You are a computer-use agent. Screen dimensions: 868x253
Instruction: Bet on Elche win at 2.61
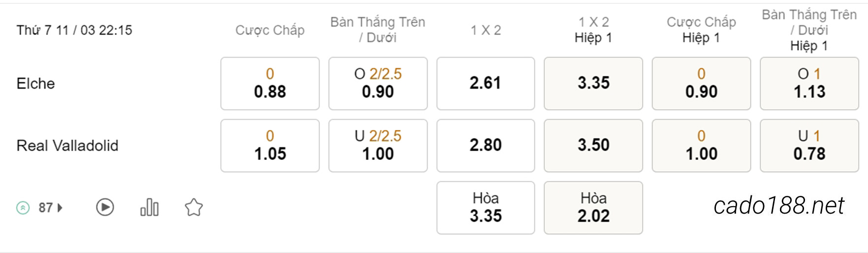pos(486,83)
